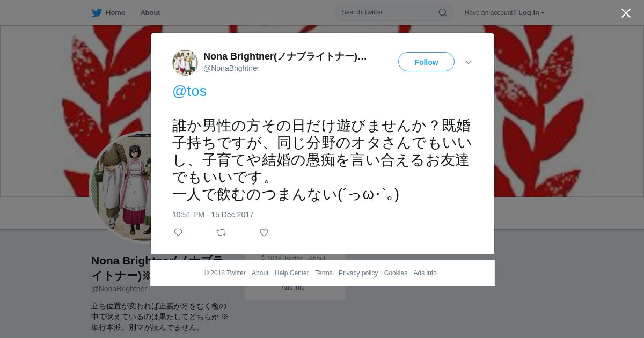Open Nona Brightner's avatar in the tweet header
Image resolution: width=644 pixels, height=338 pixels.
[185, 62]
